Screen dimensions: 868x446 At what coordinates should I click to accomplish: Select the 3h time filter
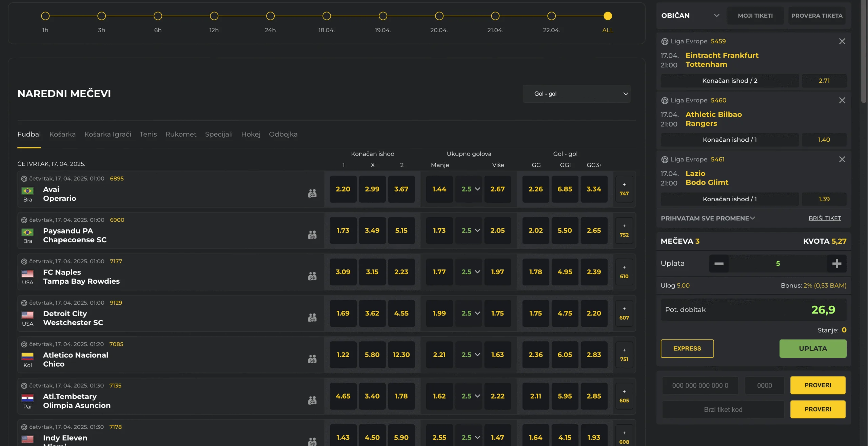point(101,16)
